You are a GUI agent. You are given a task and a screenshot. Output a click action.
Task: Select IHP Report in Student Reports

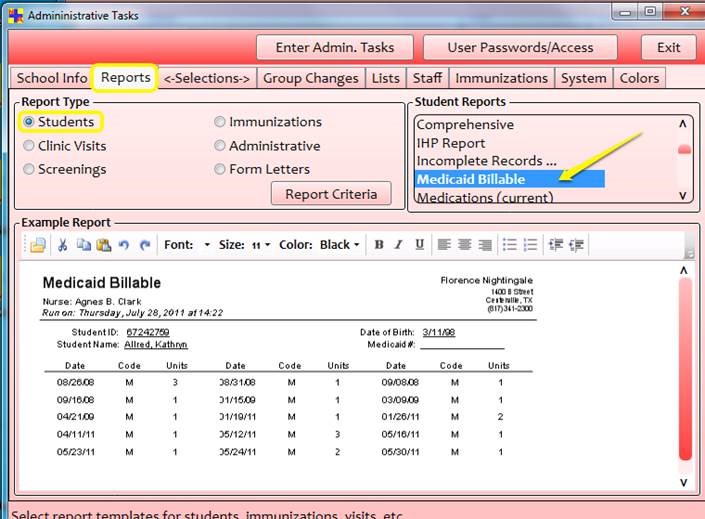451,143
